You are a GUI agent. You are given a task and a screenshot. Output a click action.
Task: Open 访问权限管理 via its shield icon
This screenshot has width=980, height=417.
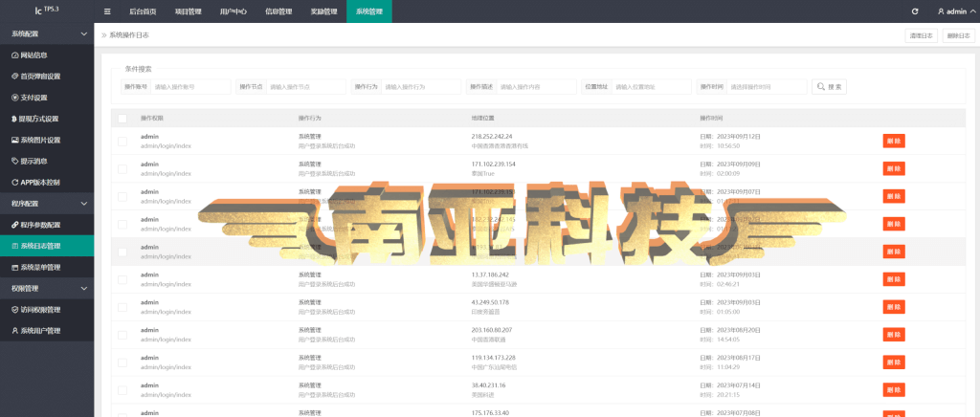tap(15, 310)
